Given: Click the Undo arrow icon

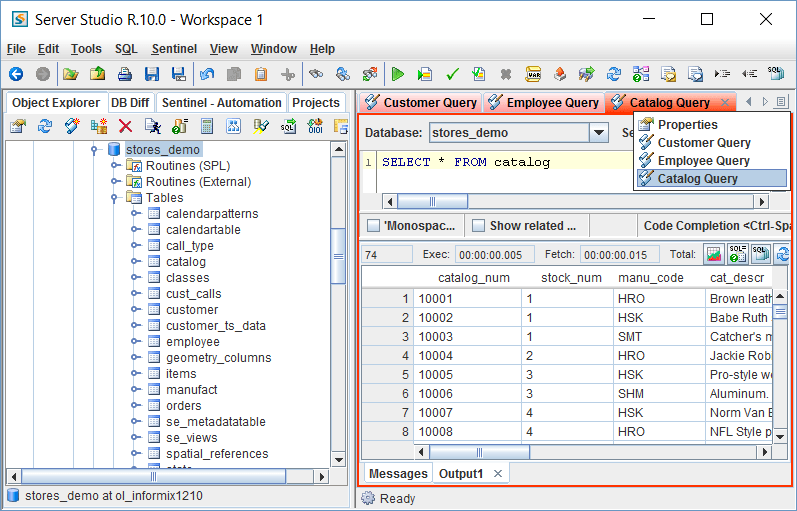Looking at the screenshot, I should [207, 74].
